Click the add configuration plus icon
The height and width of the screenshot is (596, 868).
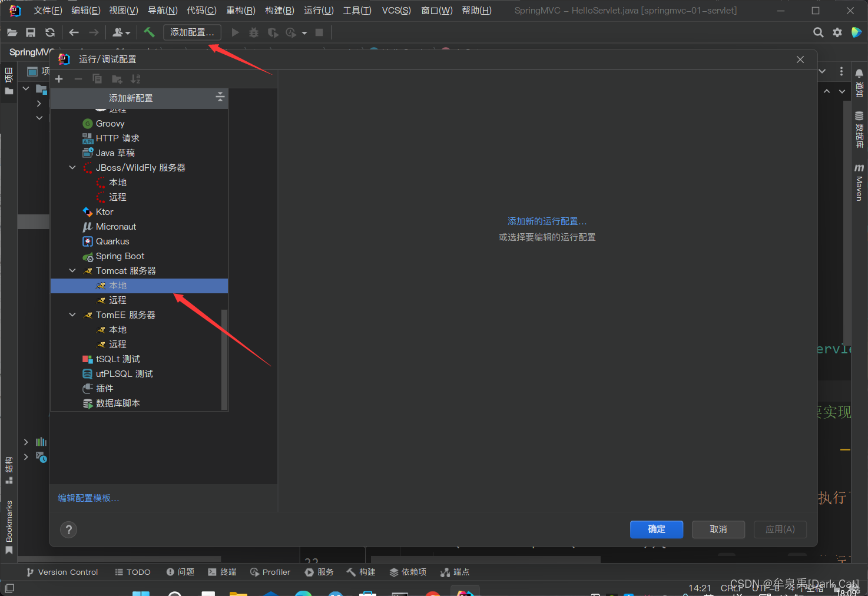(59, 79)
